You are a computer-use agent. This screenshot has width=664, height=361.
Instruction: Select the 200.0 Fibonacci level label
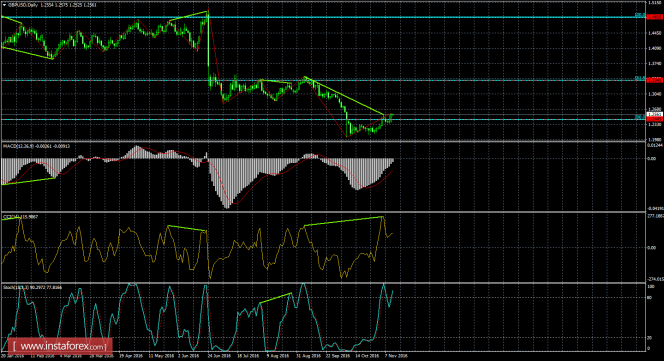click(x=639, y=117)
